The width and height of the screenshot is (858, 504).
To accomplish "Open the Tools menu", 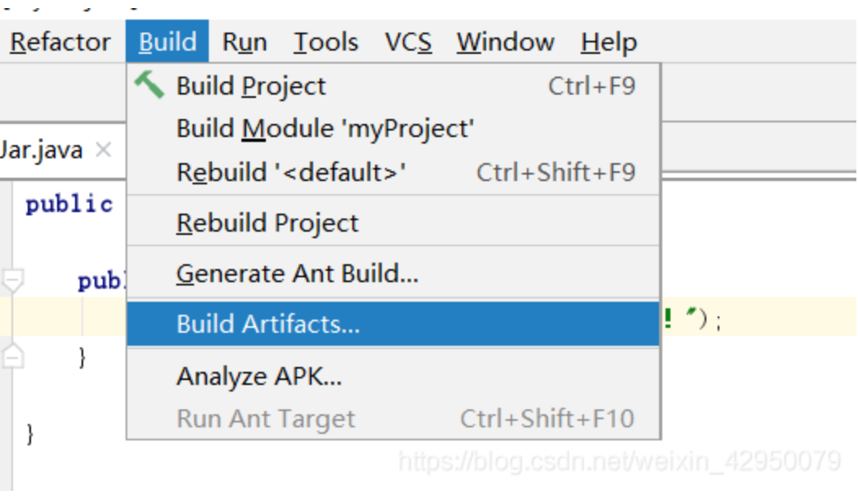I will [x=325, y=42].
